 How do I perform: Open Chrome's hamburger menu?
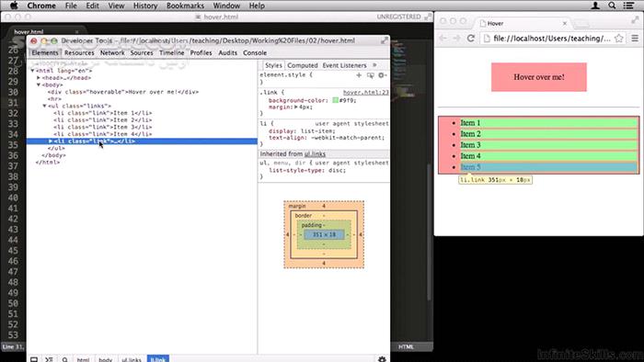[635, 38]
